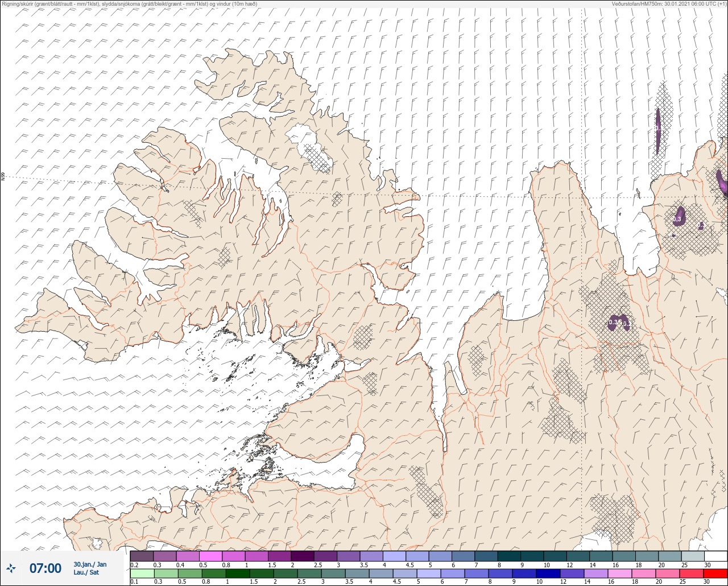This screenshot has width=728, height=586.
Task: Pick the lower legend swatch labeled 4
Action: point(380,573)
